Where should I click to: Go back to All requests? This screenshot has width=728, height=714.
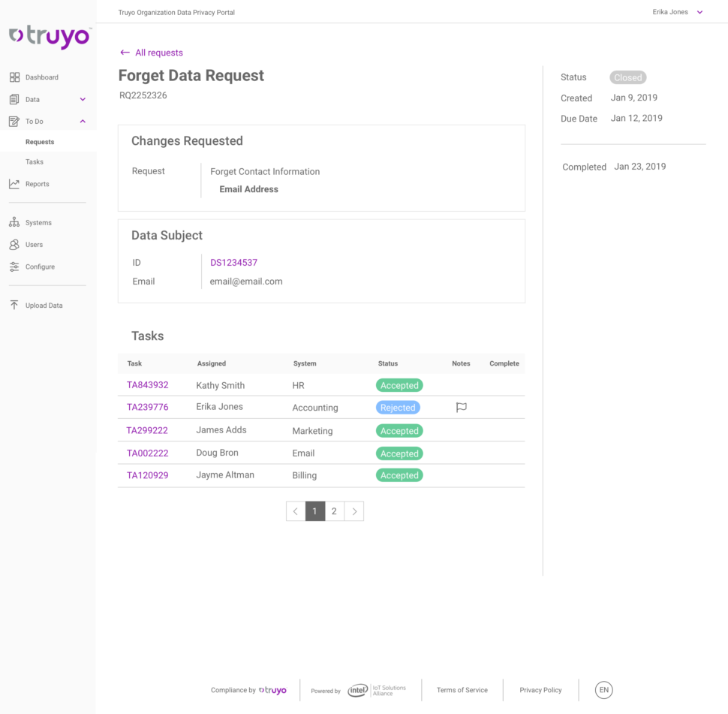[152, 53]
